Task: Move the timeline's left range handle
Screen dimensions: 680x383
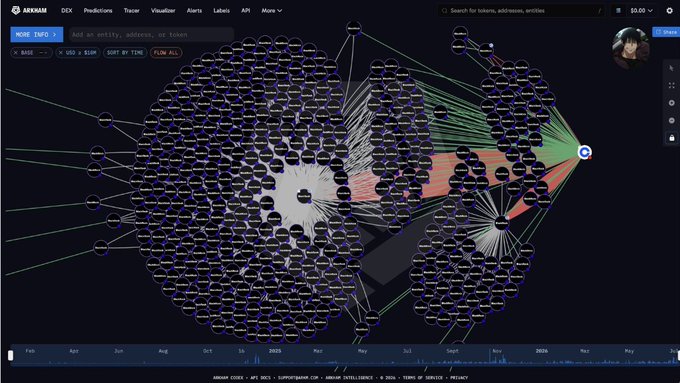Action: click(x=10, y=355)
